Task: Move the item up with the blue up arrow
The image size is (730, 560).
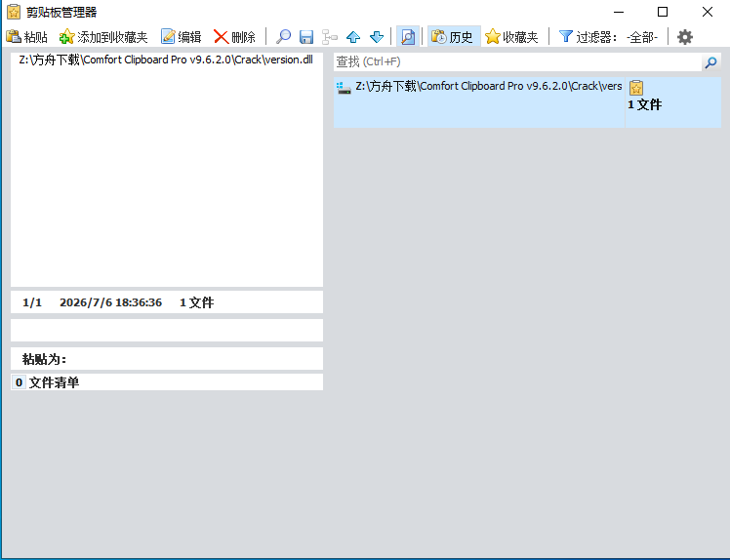Action: click(353, 37)
